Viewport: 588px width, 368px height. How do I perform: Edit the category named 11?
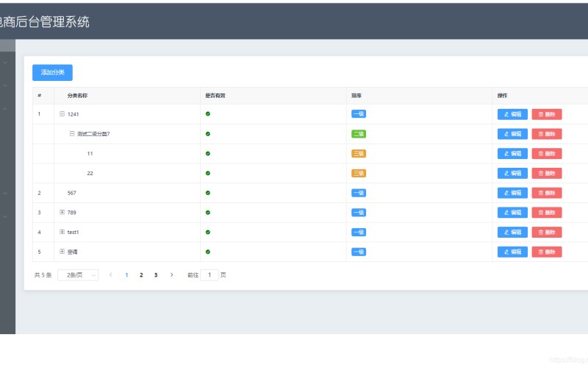pyautogui.click(x=512, y=154)
